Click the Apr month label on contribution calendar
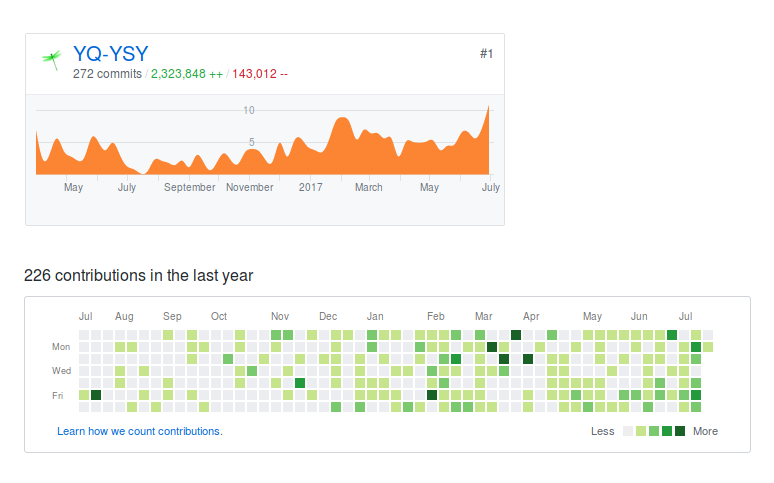The height and width of the screenshot is (483, 774). pos(531,317)
